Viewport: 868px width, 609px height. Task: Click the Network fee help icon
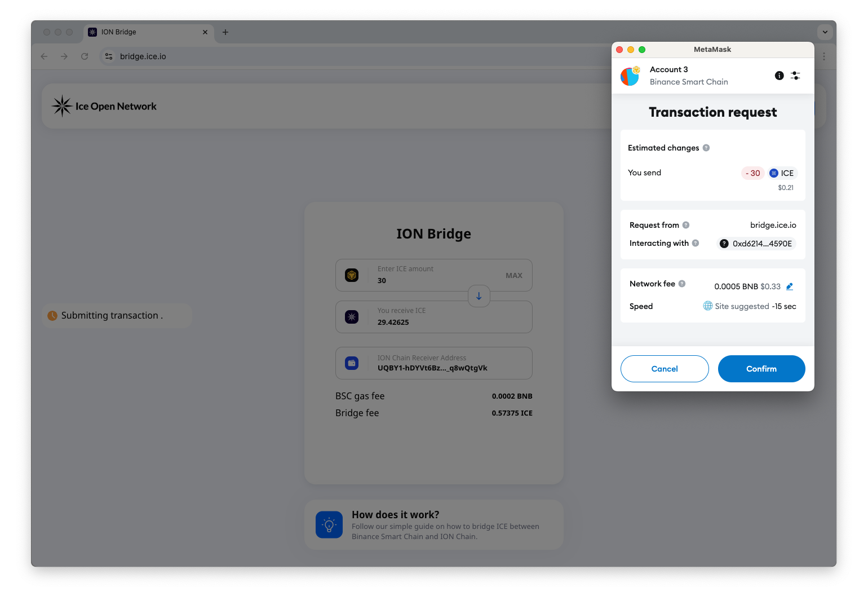point(682,283)
